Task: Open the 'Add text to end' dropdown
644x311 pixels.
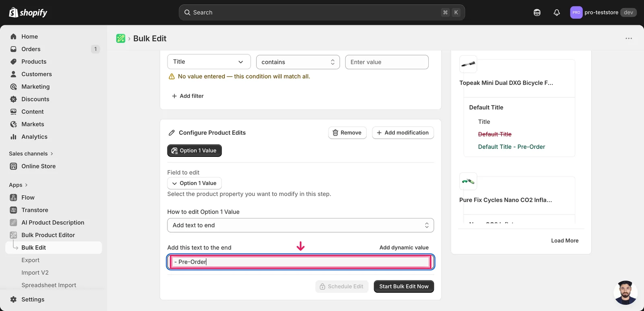Action: pyautogui.click(x=300, y=225)
